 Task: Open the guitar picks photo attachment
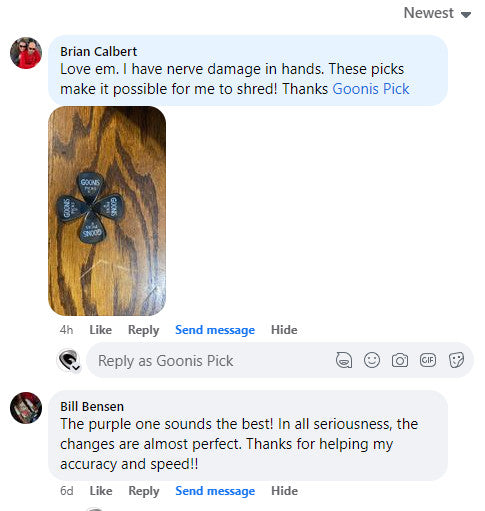point(107,211)
